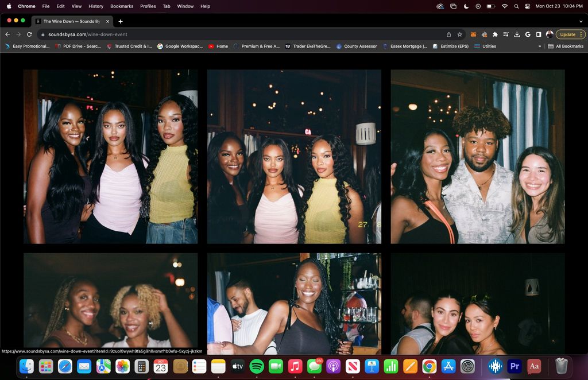
Task: Open a new tab with plus button
Action: point(121,21)
